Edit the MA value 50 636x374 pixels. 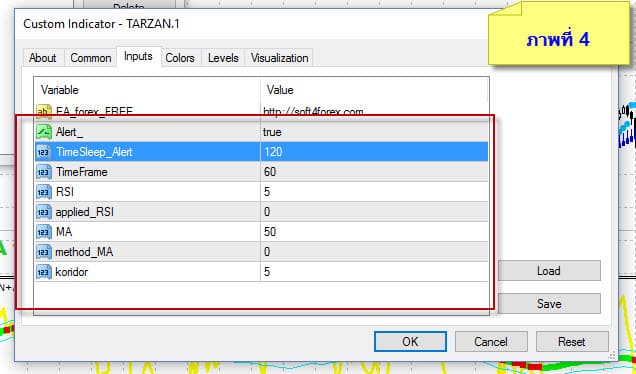click(374, 232)
